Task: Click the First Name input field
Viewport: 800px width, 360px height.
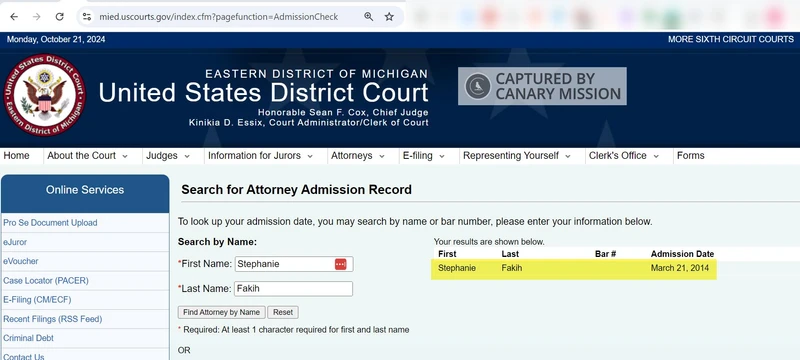Action: click(294, 264)
